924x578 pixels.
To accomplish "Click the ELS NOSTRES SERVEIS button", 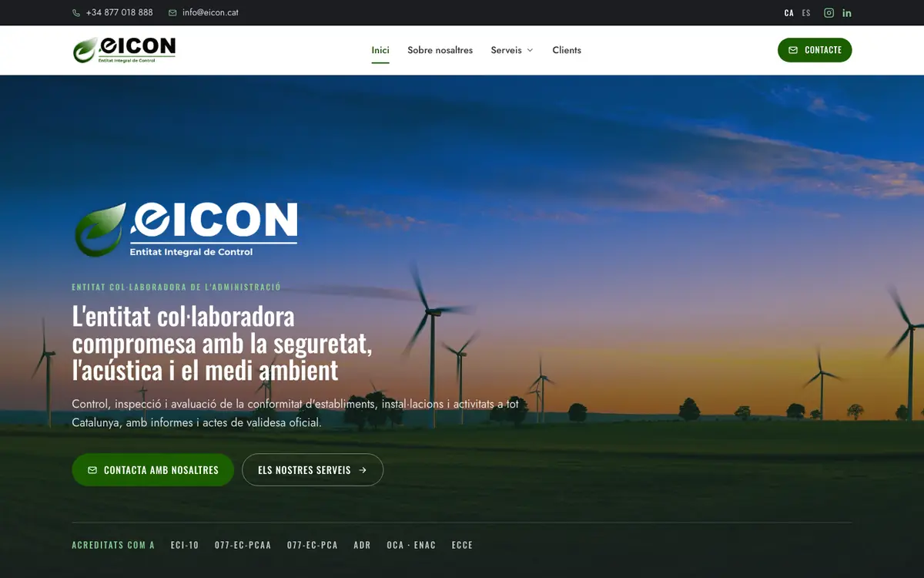I will [x=313, y=469].
